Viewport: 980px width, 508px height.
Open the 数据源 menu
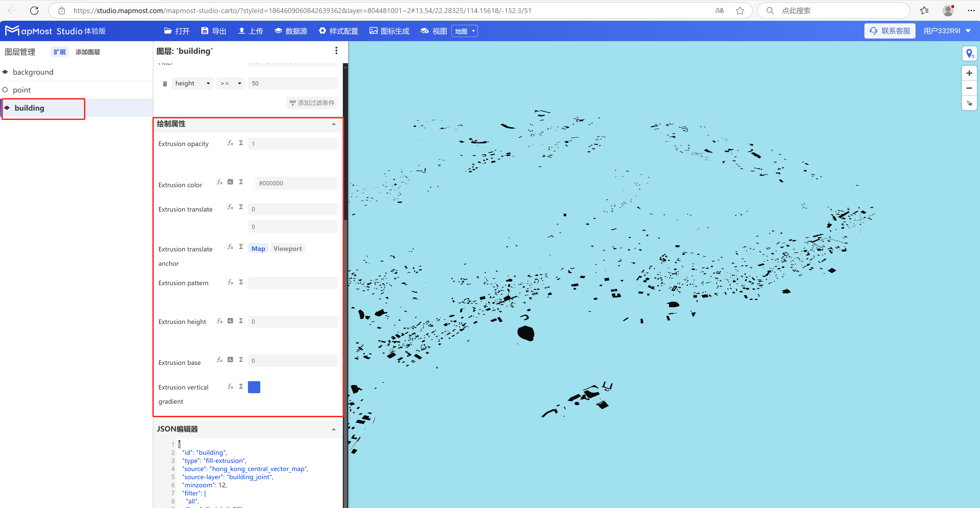(291, 31)
